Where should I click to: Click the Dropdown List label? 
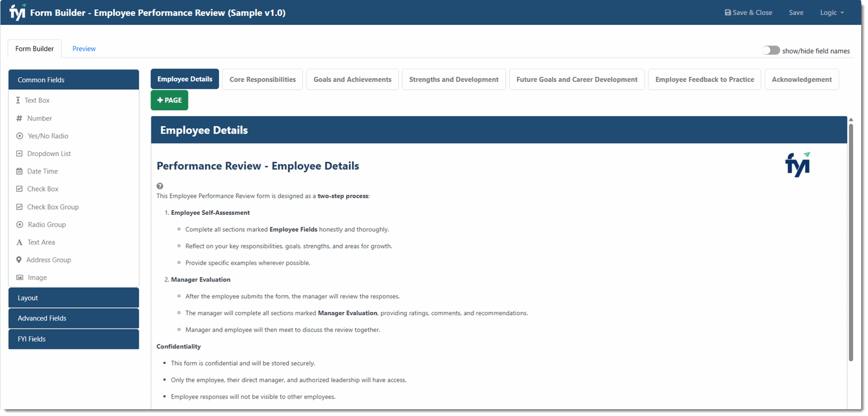(x=49, y=154)
